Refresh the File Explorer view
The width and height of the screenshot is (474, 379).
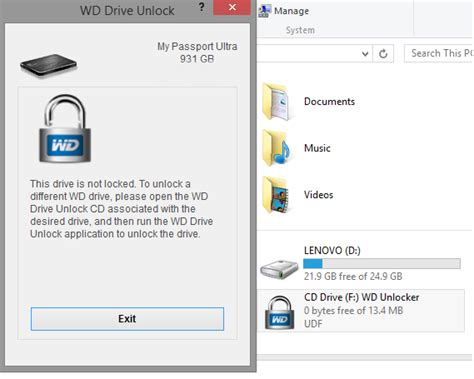pos(383,53)
